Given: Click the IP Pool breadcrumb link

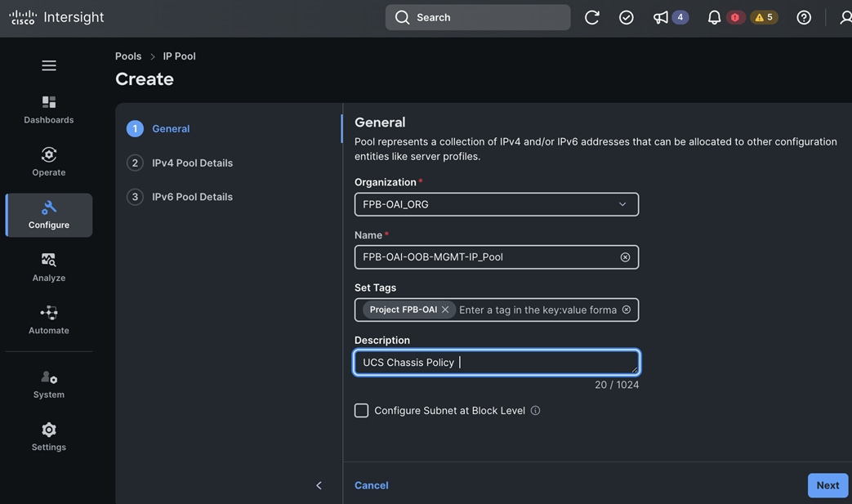Looking at the screenshot, I should pyautogui.click(x=180, y=56).
